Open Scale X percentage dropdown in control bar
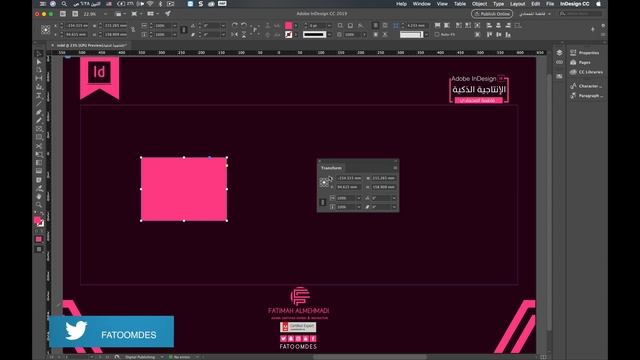Viewport: 640px width, 360px height. click(x=175, y=25)
